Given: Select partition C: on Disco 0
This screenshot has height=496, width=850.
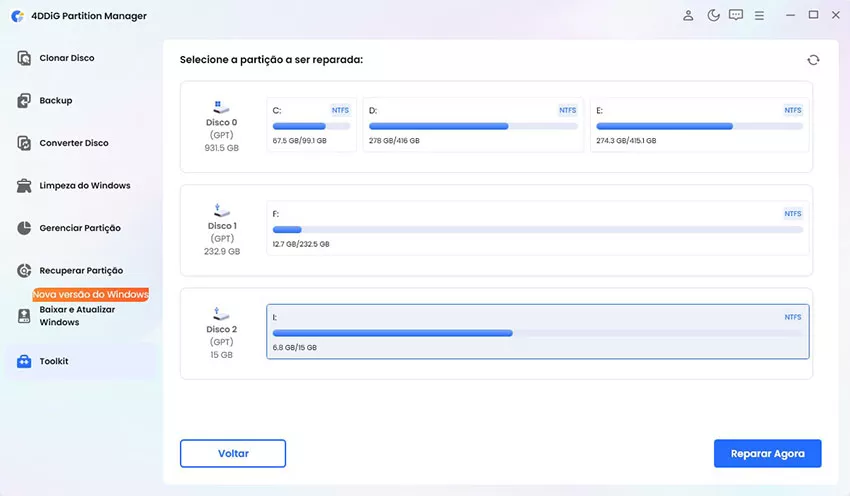Looking at the screenshot, I should point(311,125).
